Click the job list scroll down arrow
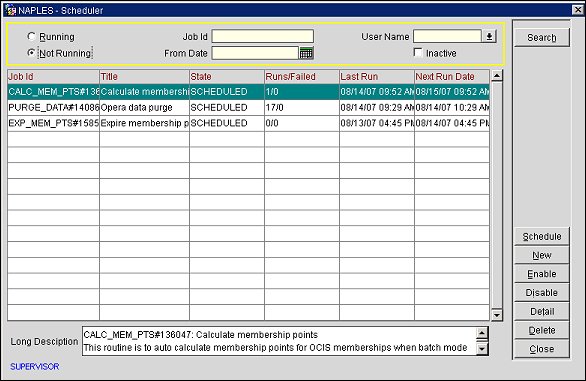This screenshot has width=586, height=381. [x=497, y=315]
